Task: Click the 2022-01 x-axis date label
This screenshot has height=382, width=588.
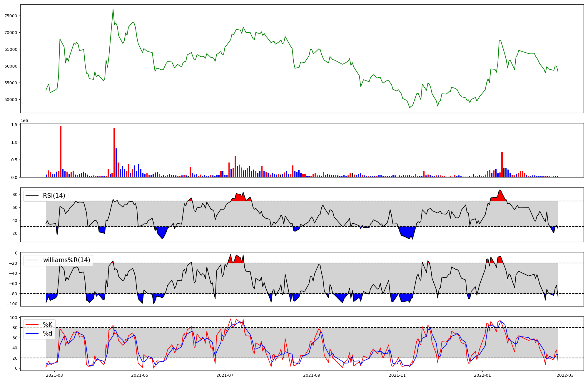Action: click(482, 375)
